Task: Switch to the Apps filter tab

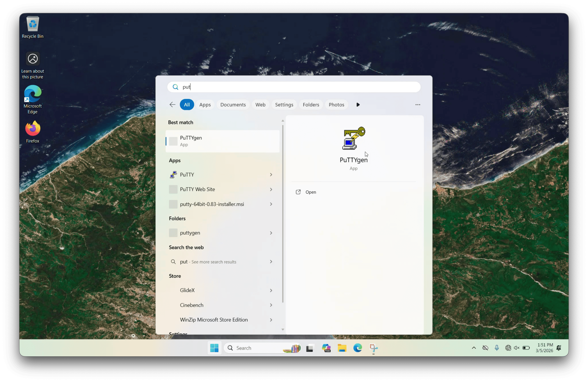Action: (205, 105)
